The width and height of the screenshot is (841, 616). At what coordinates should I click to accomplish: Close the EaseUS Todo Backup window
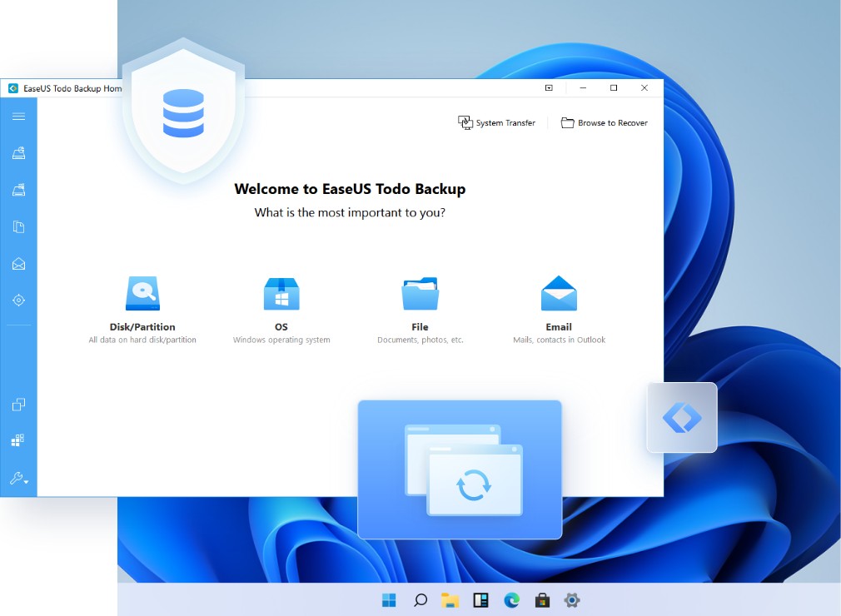(644, 88)
